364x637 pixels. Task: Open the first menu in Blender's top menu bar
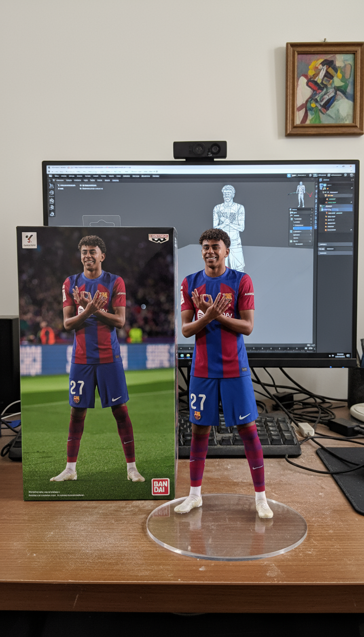(57, 176)
